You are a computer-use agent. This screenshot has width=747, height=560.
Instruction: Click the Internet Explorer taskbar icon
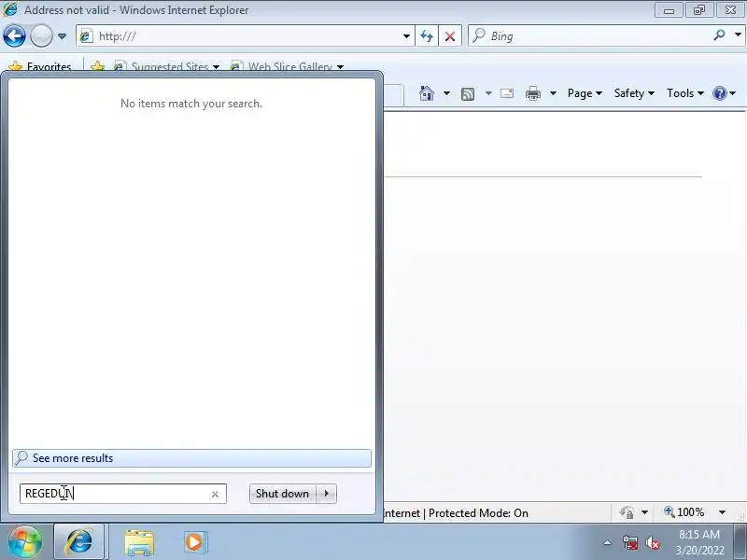(x=79, y=542)
